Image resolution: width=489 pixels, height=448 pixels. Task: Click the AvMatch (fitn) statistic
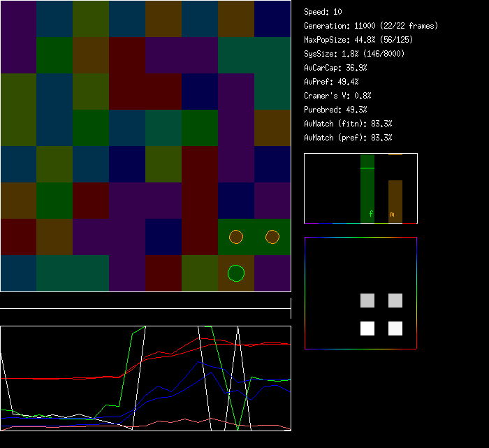[x=348, y=124]
